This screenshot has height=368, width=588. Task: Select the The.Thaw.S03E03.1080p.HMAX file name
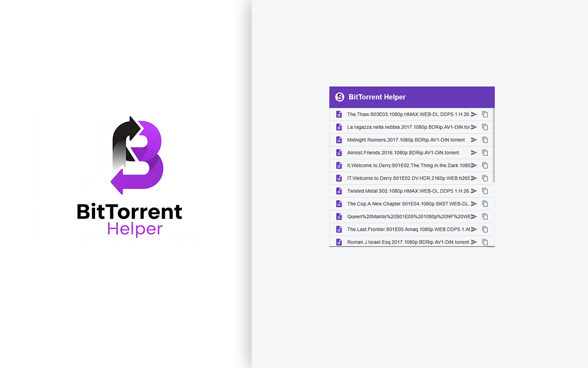[x=409, y=115]
